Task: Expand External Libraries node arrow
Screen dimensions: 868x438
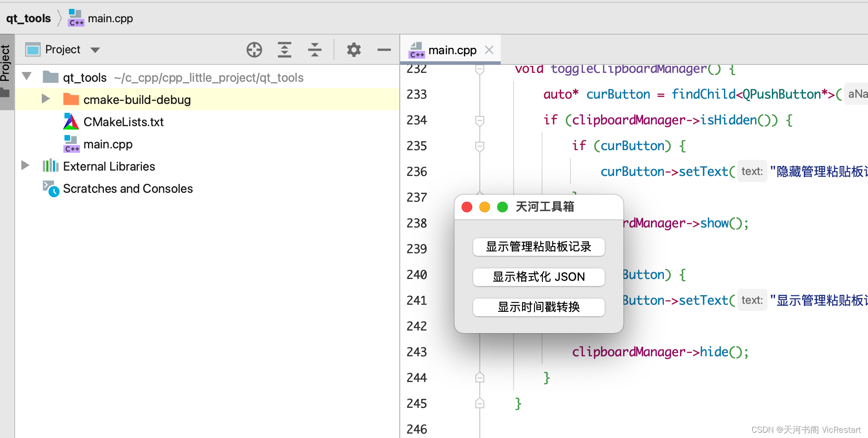Action: coord(26,166)
